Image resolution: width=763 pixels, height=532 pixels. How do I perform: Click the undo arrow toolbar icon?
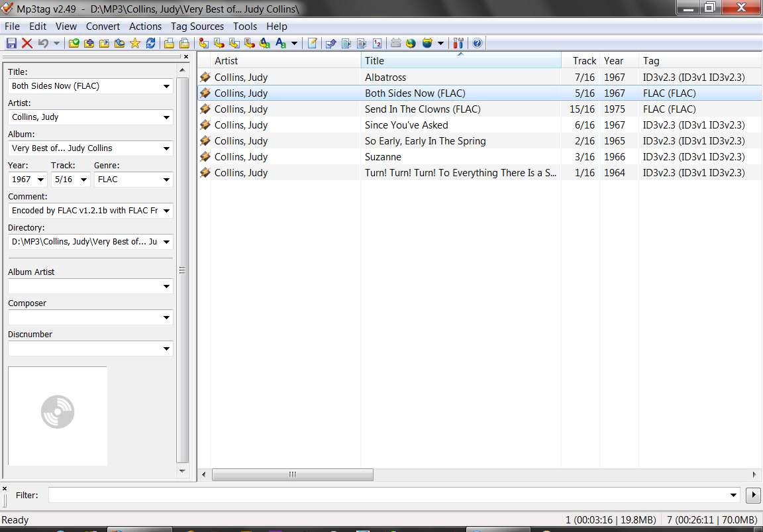(x=43, y=43)
